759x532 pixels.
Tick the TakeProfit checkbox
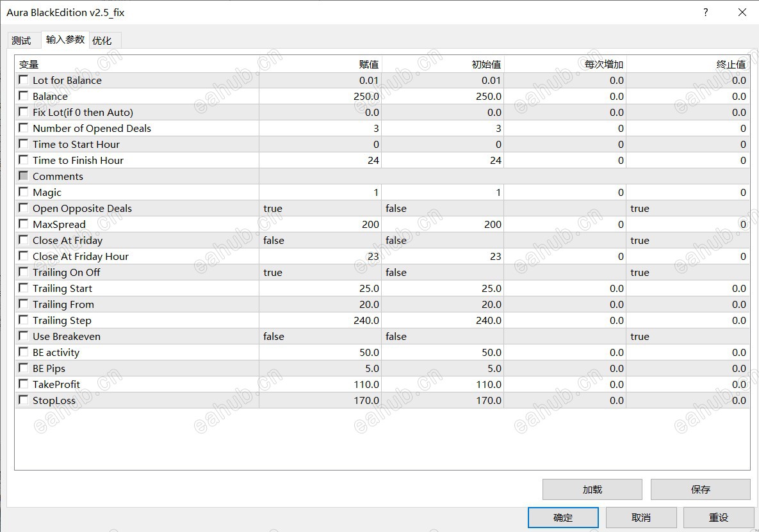pos(23,384)
